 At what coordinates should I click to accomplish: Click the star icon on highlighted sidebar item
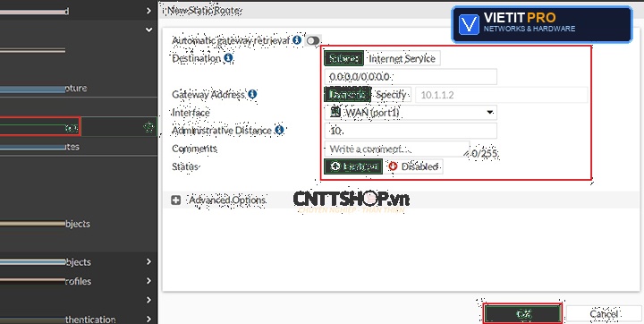coord(148,126)
